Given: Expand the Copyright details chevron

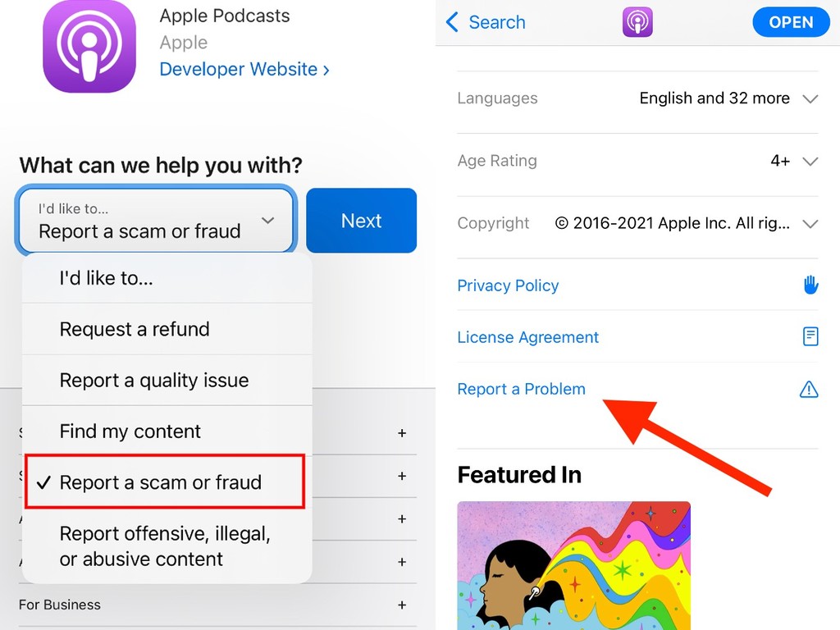Looking at the screenshot, I should coord(810,224).
